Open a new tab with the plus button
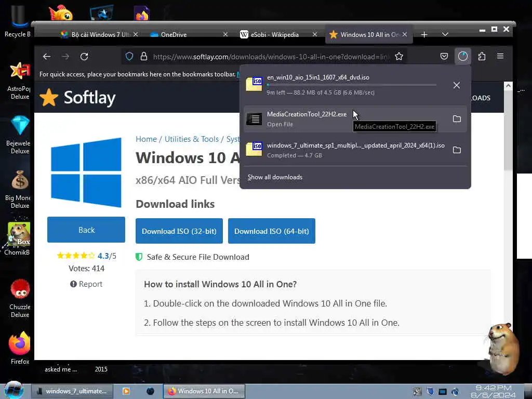The width and height of the screenshot is (532, 399). point(424,35)
